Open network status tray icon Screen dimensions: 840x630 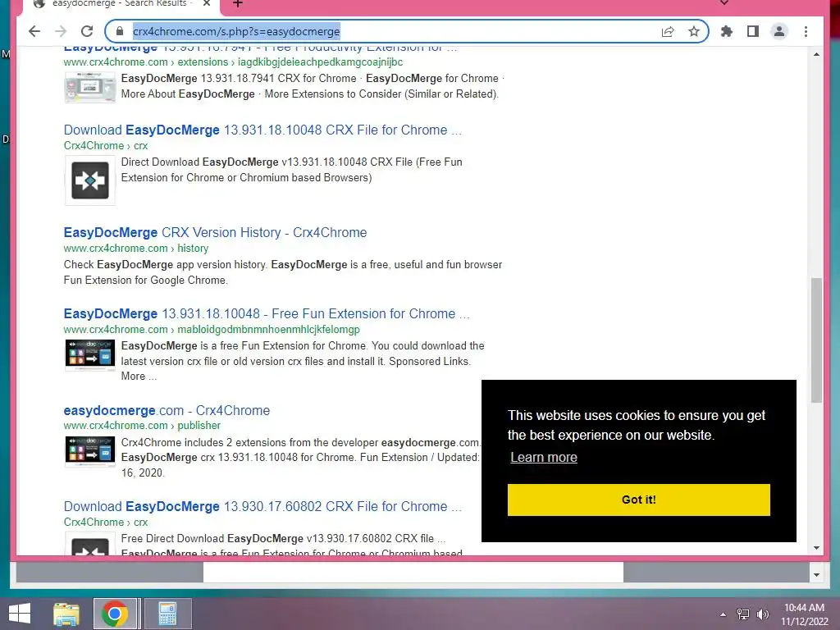click(x=743, y=614)
